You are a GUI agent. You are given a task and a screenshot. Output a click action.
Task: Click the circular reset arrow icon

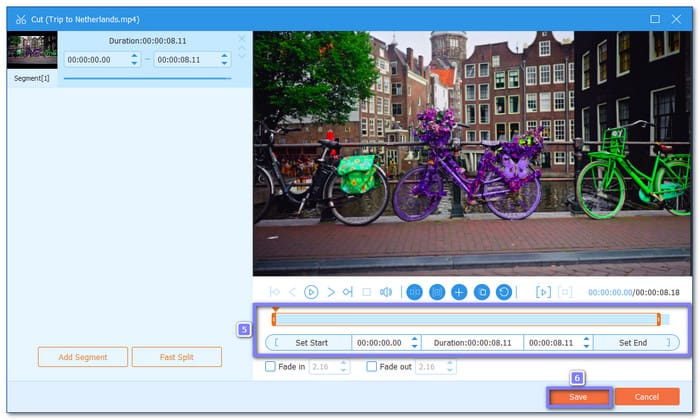tap(504, 292)
